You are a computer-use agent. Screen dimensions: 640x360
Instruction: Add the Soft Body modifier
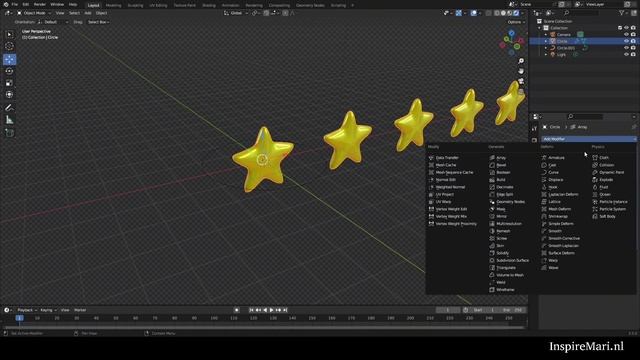click(604, 216)
